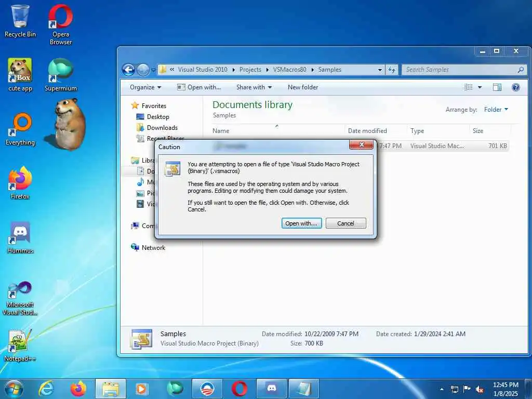Open the Windows Start menu orb
Image resolution: width=532 pixels, height=399 pixels.
point(14,389)
